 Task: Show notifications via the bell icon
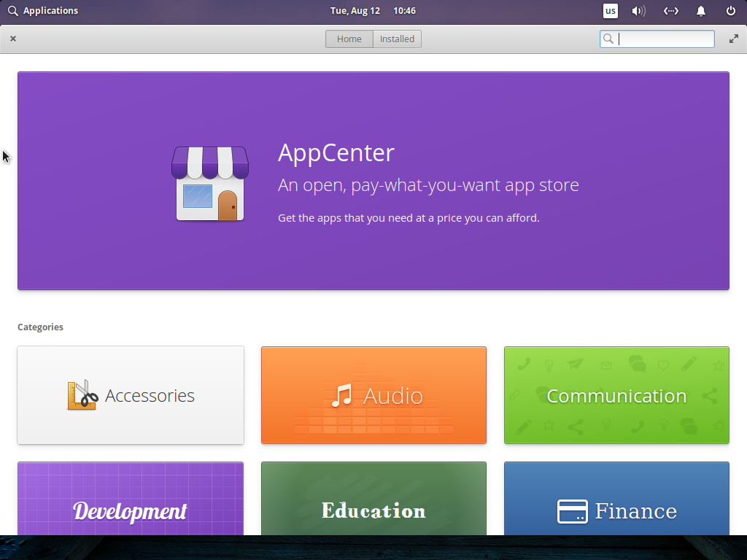(x=701, y=11)
